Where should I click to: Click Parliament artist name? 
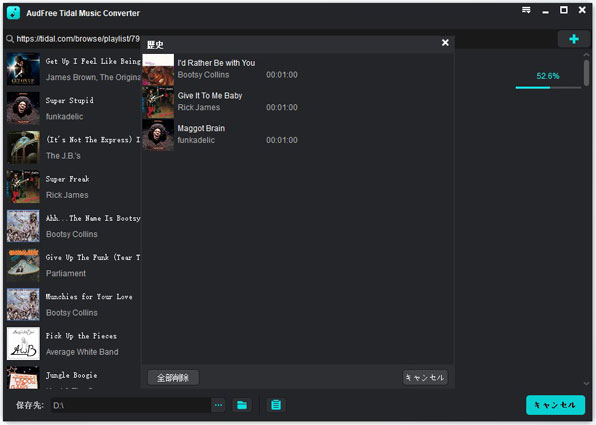click(x=66, y=274)
